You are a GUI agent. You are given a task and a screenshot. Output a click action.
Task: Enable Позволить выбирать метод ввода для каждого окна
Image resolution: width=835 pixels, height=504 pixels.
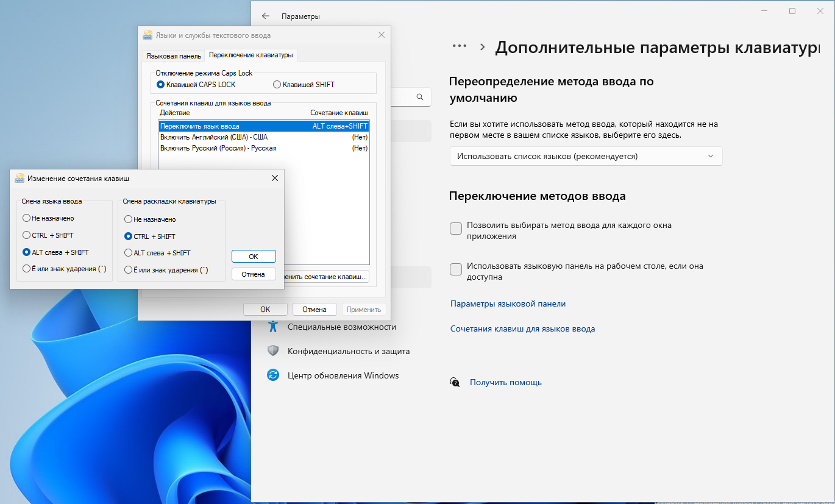click(x=455, y=229)
